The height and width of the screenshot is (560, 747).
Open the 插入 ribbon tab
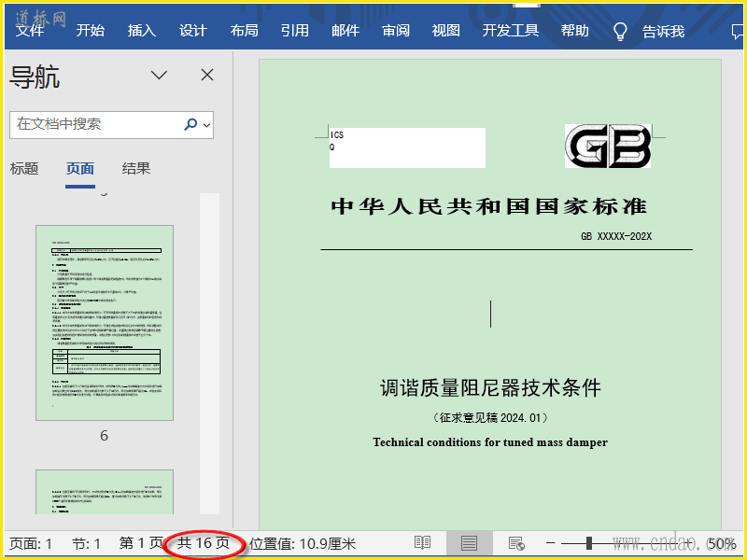tap(142, 31)
